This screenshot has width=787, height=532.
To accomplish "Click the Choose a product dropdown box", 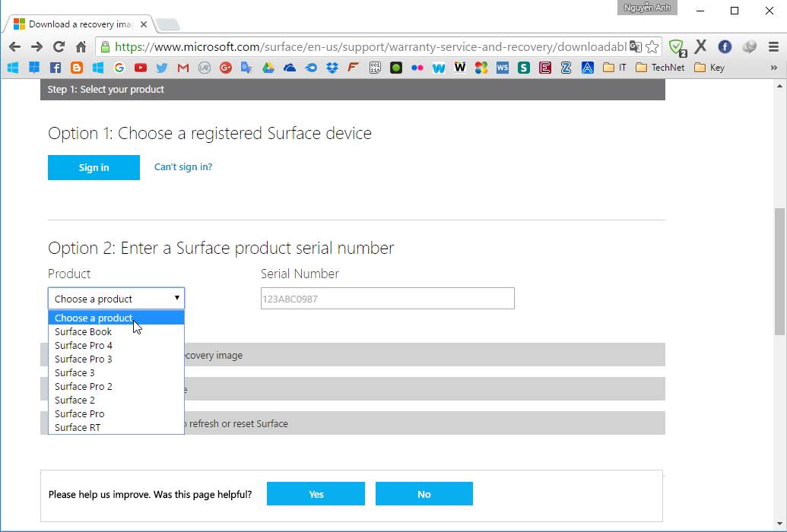I will click(116, 299).
